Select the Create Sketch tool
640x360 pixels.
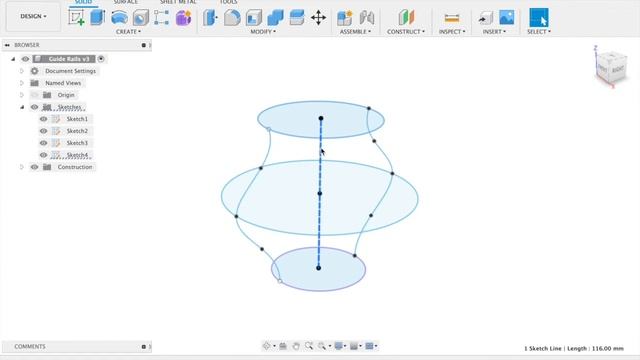coord(76,18)
